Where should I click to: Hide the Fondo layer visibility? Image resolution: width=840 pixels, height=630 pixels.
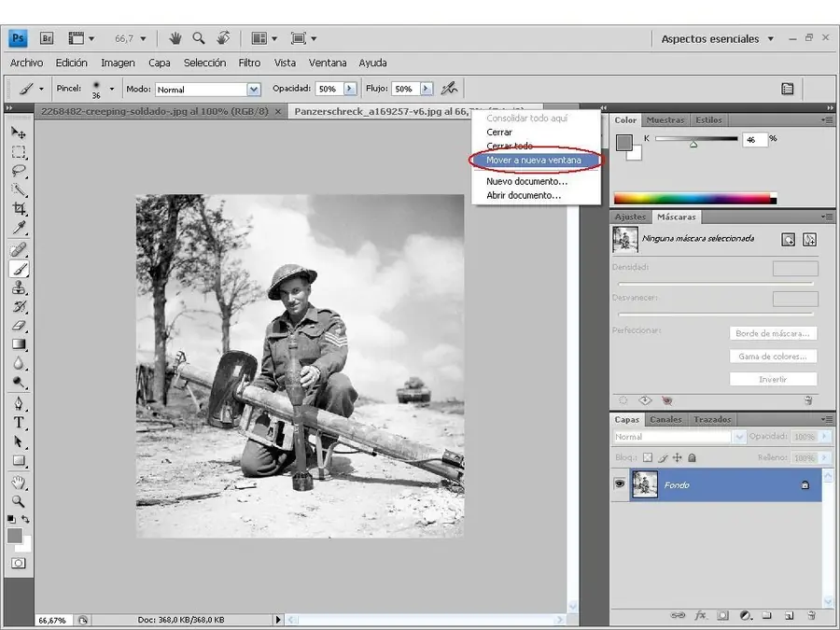coord(619,484)
